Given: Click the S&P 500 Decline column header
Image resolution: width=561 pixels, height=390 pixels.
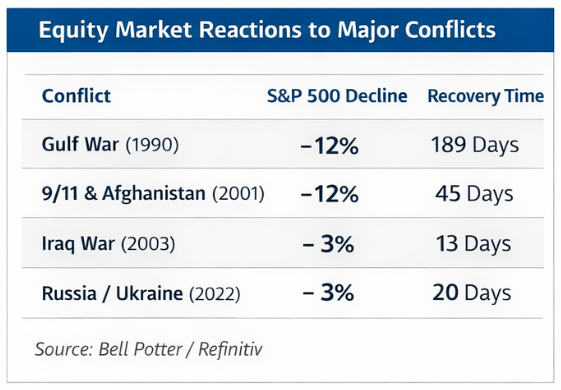Looking at the screenshot, I should click(337, 96).
